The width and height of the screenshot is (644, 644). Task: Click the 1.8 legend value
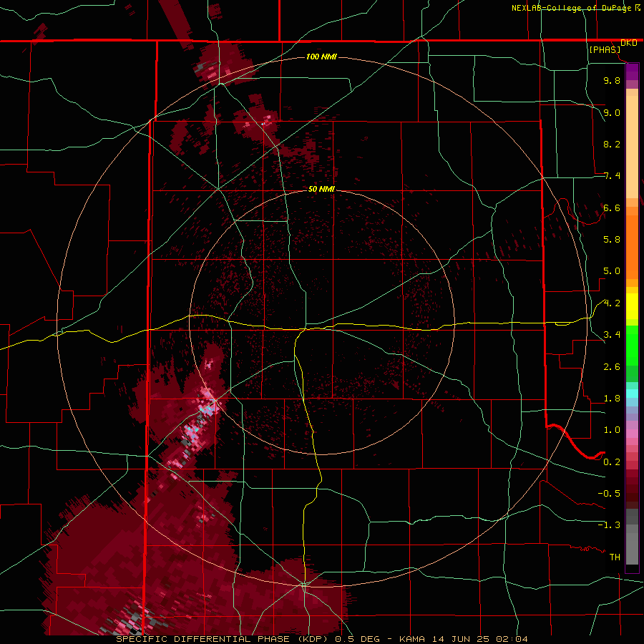612,399
